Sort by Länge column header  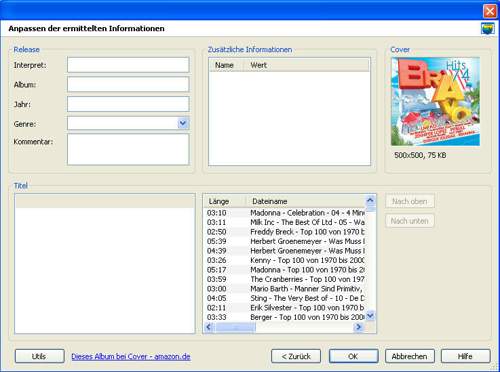[x=224, y=201]
